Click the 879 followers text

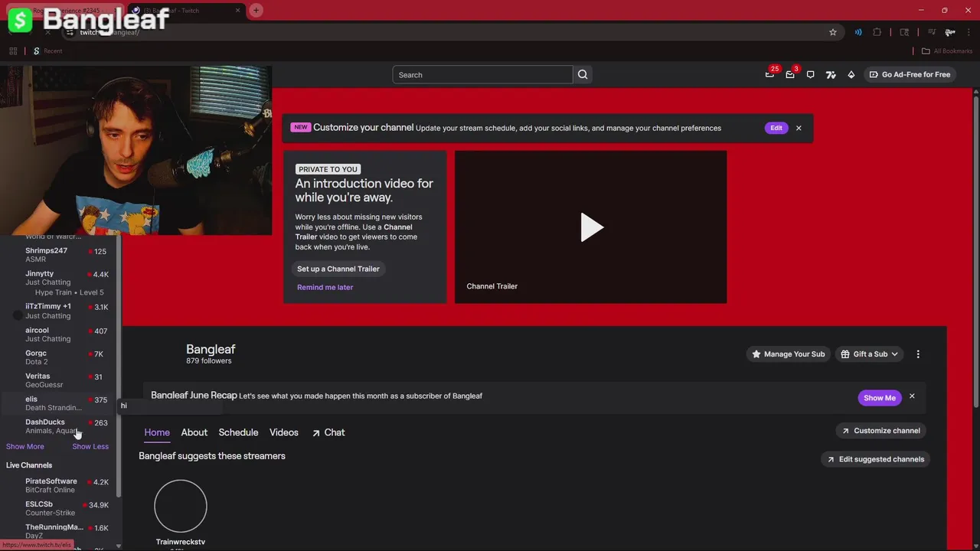[209, 360]
